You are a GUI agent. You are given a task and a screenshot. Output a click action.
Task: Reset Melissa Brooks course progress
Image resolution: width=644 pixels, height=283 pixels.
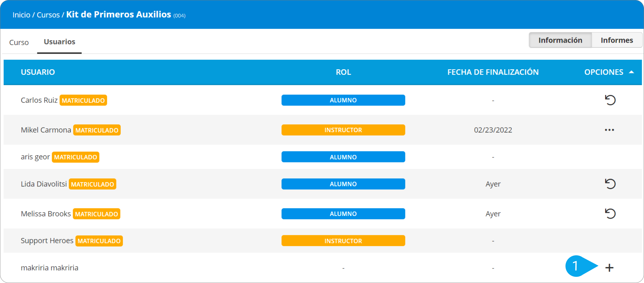(x=610, y=214)
